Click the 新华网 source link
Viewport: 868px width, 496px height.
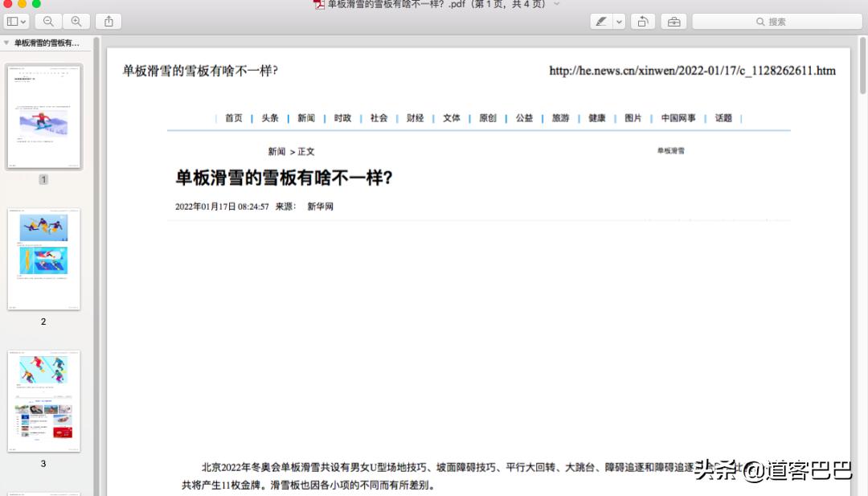(321, 206)
